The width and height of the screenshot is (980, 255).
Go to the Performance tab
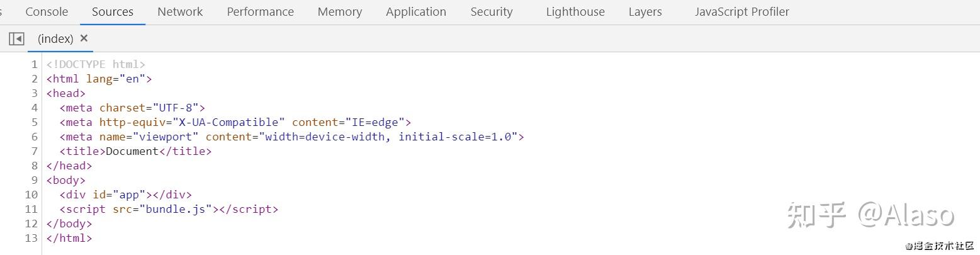tap(260, 12)
